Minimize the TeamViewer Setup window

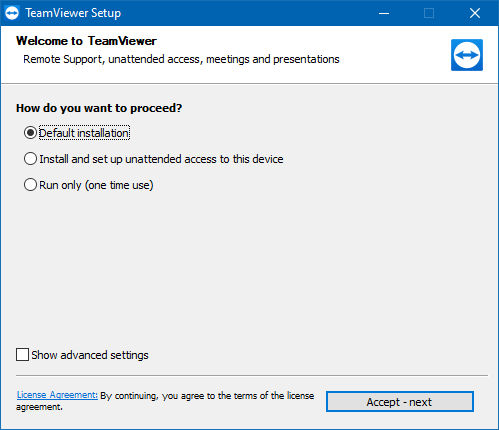click(x=384, y=13)
